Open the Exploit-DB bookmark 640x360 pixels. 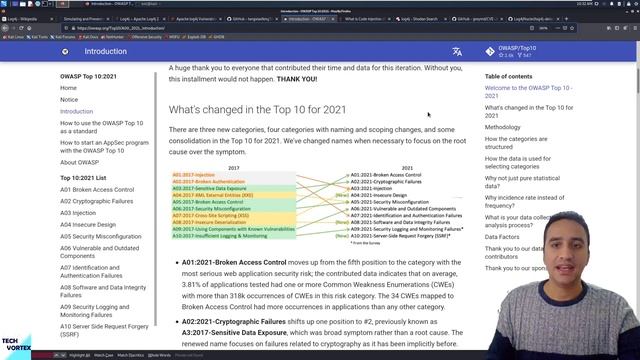pos(194,37)
